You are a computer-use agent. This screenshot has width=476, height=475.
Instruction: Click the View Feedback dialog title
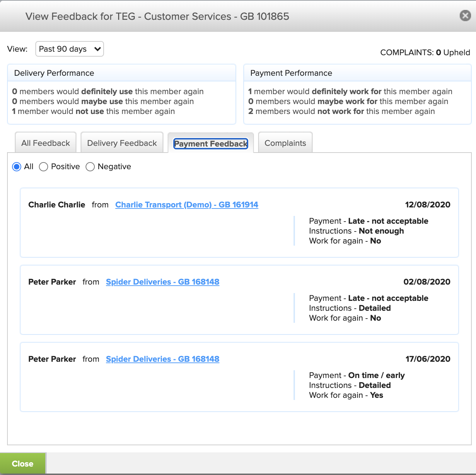[x=157, y=16]
